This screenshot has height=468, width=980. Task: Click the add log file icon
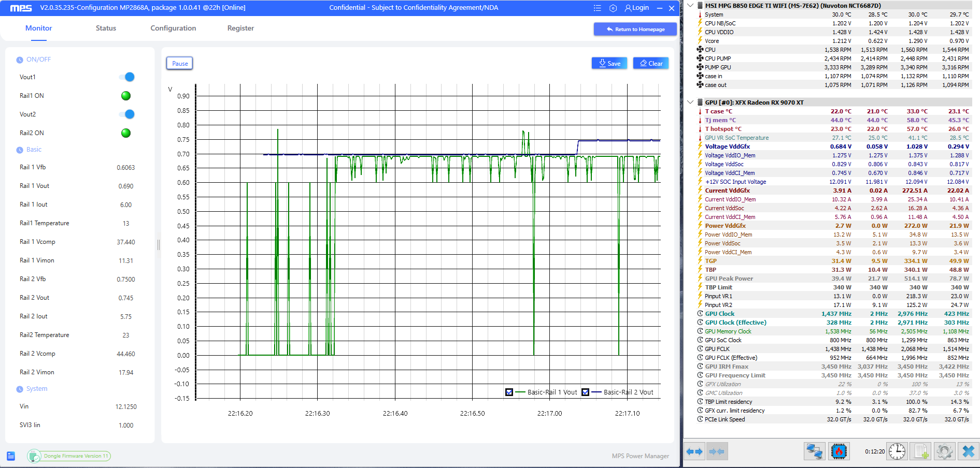tap(921, 451)
